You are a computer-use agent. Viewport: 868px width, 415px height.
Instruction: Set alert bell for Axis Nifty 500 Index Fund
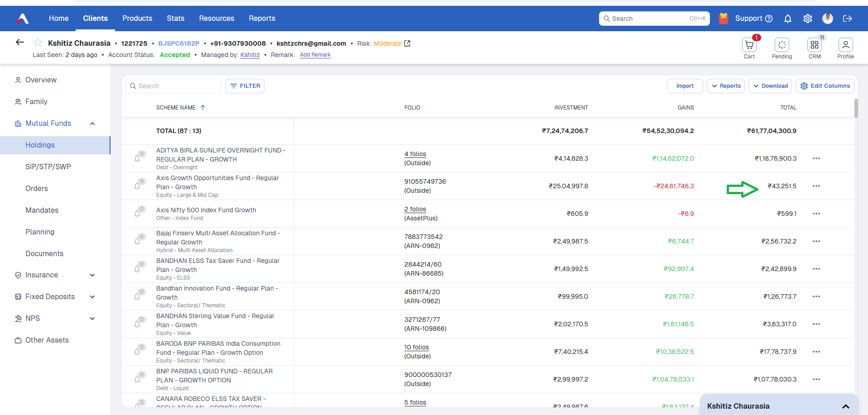[138, 213]
